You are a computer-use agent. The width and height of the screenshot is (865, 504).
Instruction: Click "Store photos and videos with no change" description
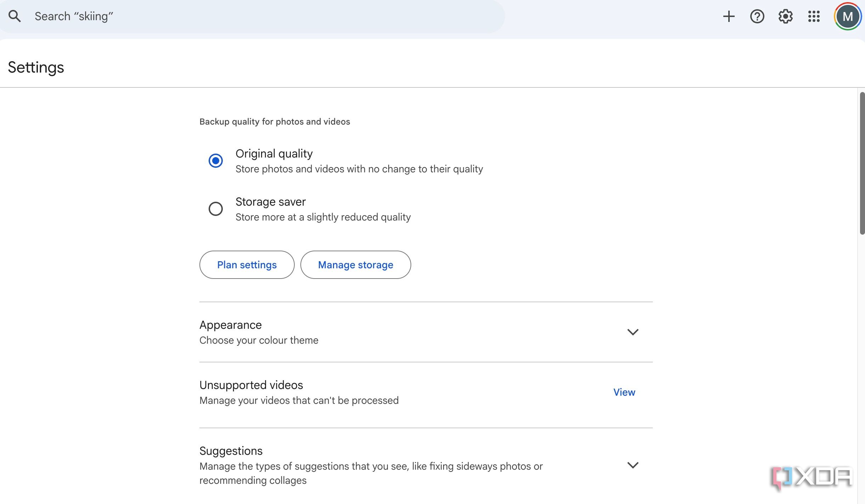coord(359,169)
